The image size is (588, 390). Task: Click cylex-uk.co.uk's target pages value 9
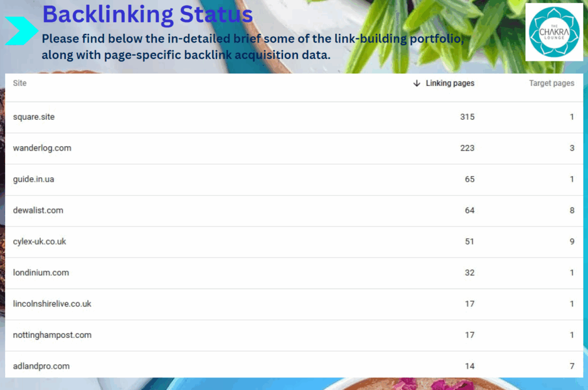(x=572, y=241)
